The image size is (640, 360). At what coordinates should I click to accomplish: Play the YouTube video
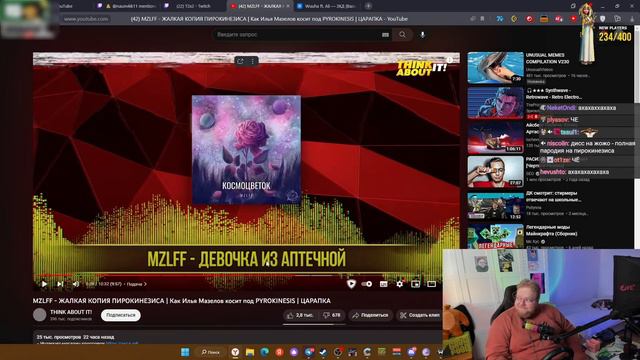[44, 284]
